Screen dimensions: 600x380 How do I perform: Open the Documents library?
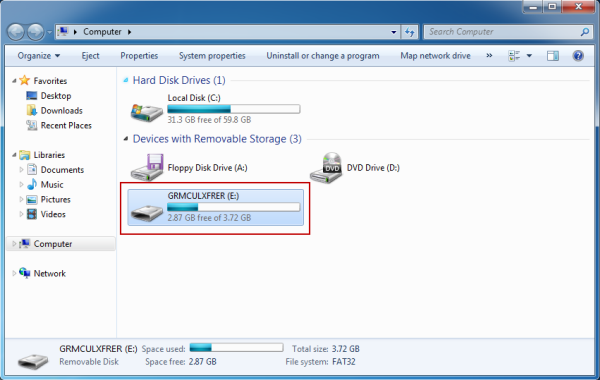(x=62, y=170)
